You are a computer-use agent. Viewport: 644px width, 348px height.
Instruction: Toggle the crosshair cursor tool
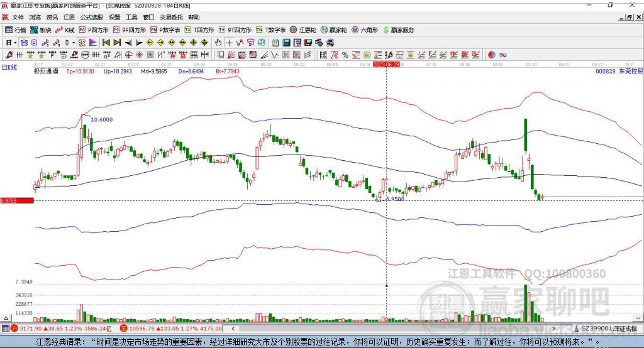pos(229,43)
